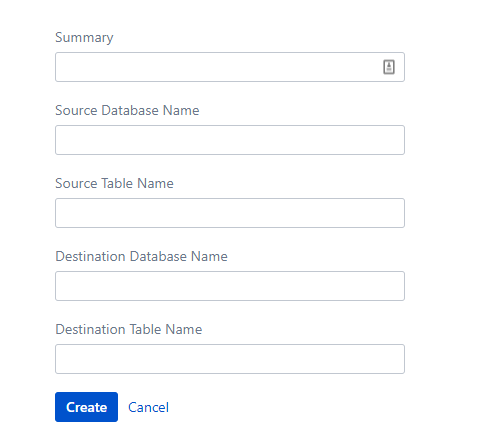
Task: Dismiss the form using Cancel
Action: point(148,407)
